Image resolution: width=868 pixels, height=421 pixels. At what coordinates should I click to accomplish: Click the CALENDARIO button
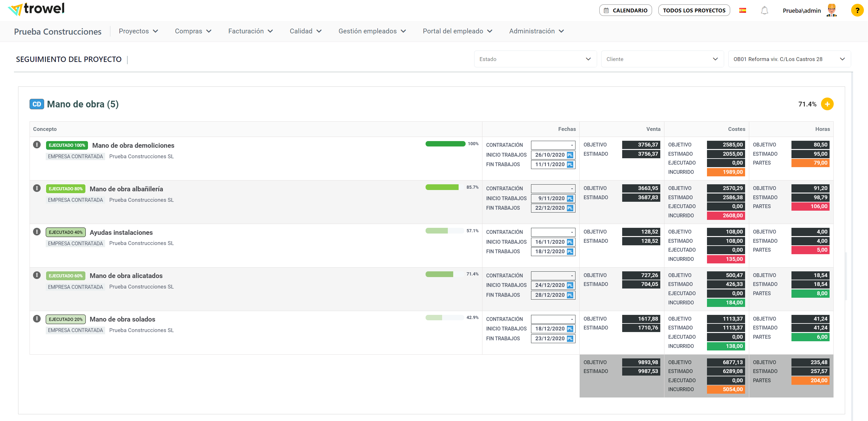coord(625,10)
